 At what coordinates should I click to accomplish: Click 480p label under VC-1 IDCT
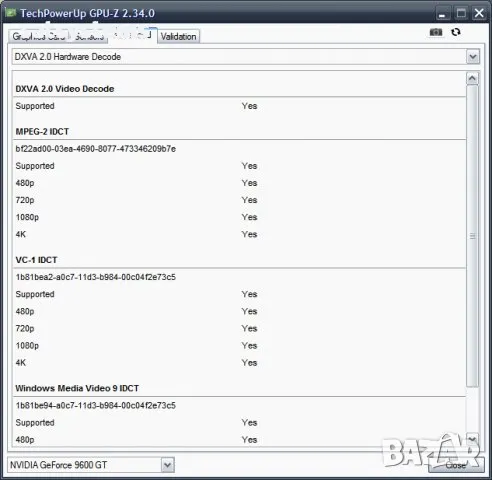[x=25, y=311]
